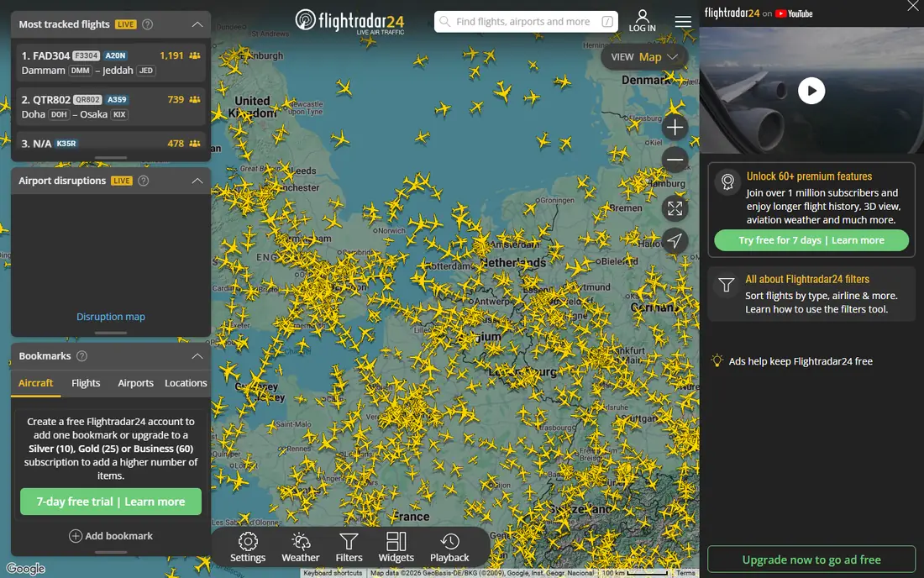This screenshot has width=924, height=578.
Task: Open the hamburger main menu
Action: click(683, 22)
